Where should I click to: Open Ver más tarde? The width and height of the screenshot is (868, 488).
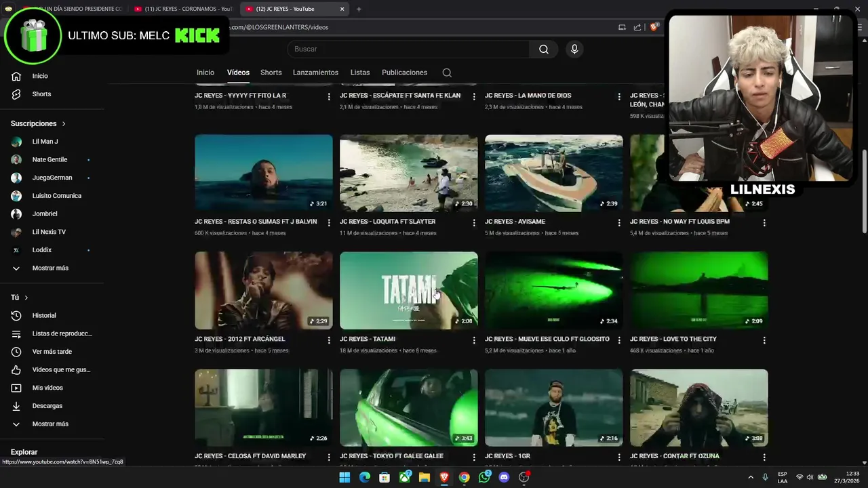click(52, 352)
